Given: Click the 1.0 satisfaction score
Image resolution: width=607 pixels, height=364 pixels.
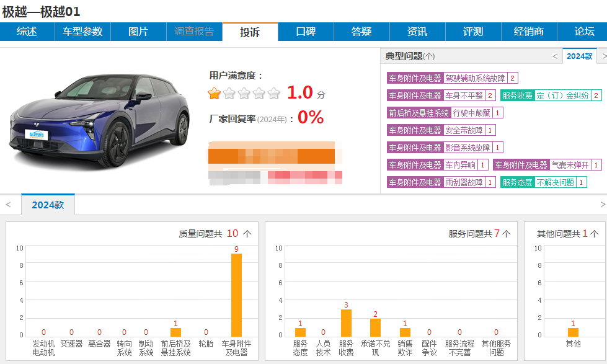Looking at the screenshot, I should (x=300, y=92).
